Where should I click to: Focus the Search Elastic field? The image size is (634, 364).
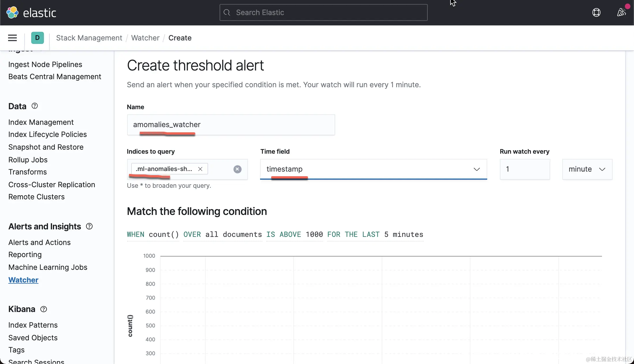323,12
